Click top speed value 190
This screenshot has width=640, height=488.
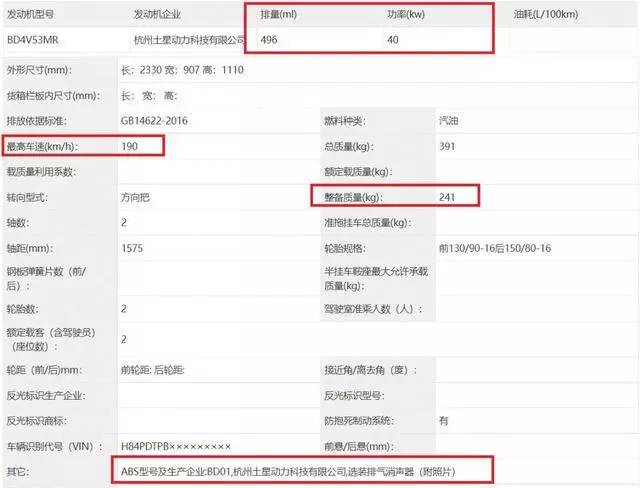129,146
